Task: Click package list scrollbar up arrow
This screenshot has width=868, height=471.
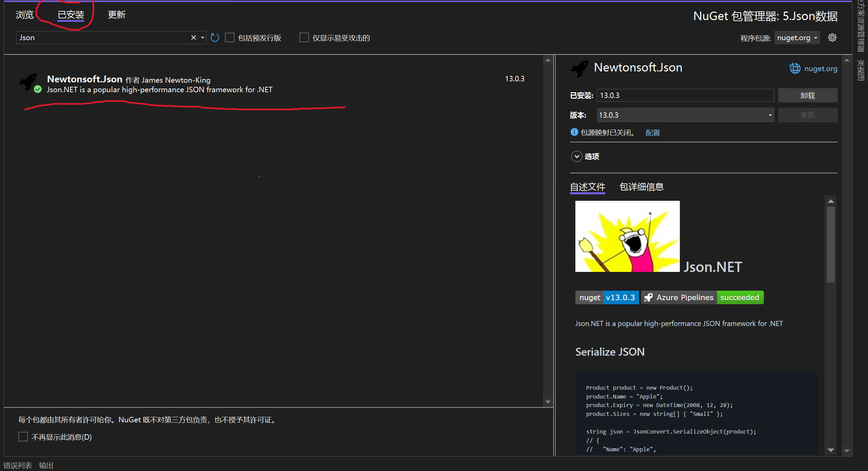Action: pyautogui.click(x=548, y=60)
